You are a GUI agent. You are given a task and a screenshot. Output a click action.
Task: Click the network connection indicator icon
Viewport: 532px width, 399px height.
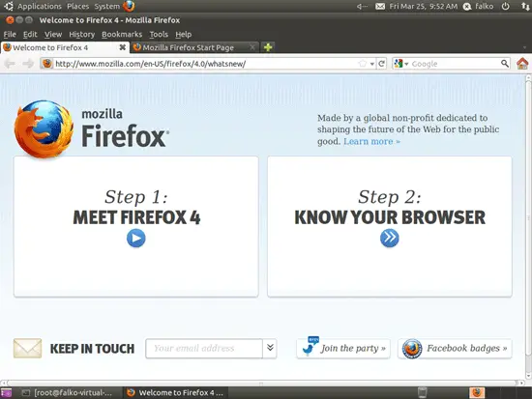click(524, 7)
